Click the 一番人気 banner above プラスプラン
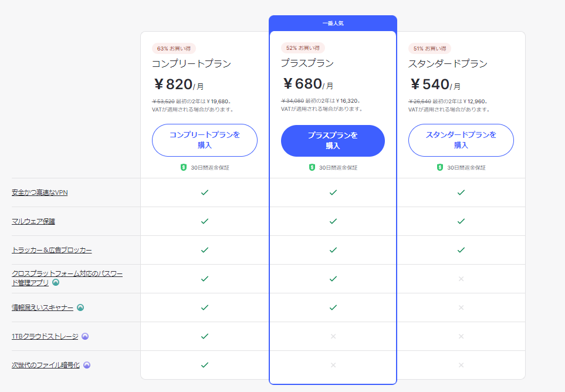Image resolution: width=565 pixels, height=392 pixels. pos(333,23)
